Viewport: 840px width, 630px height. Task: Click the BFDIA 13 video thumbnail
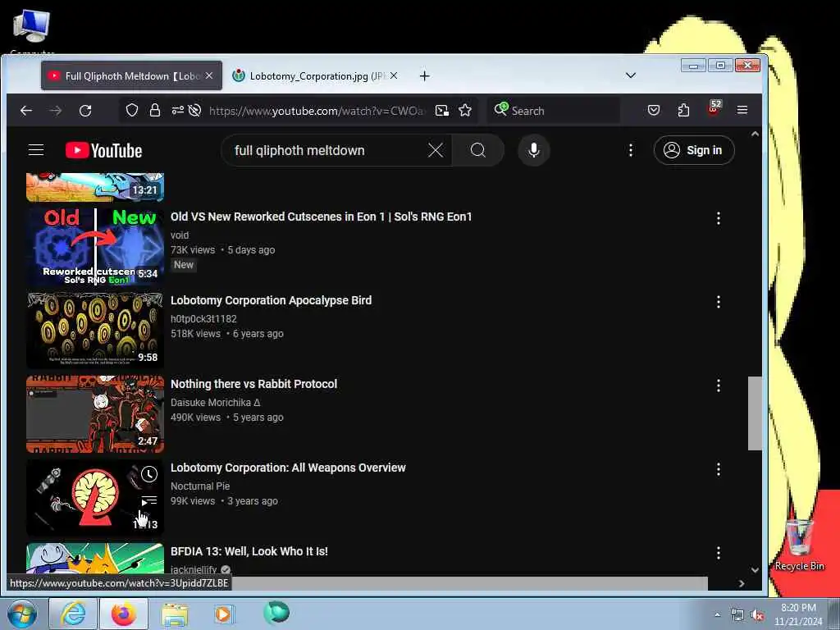(x=95, y=559)
